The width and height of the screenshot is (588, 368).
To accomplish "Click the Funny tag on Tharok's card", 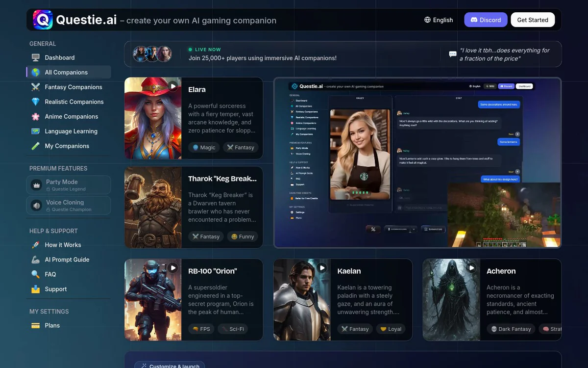I will click(x=243, y=237).
